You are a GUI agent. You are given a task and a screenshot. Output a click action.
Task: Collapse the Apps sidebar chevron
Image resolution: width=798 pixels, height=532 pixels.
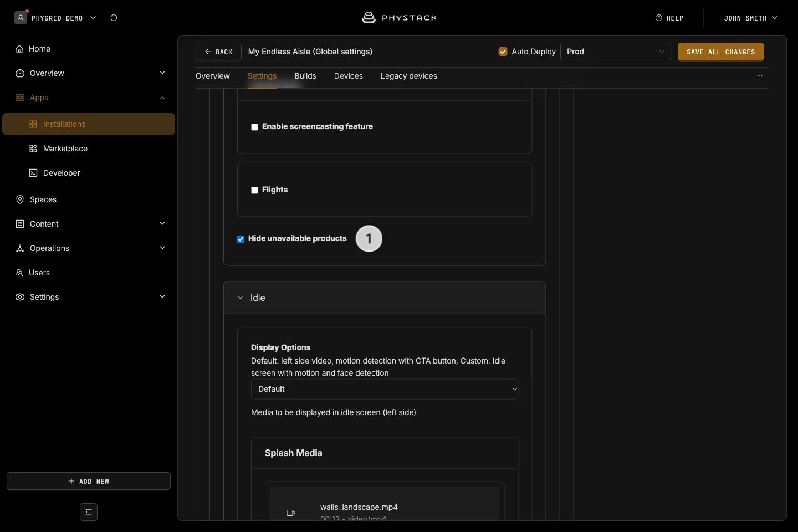[162, 98]
